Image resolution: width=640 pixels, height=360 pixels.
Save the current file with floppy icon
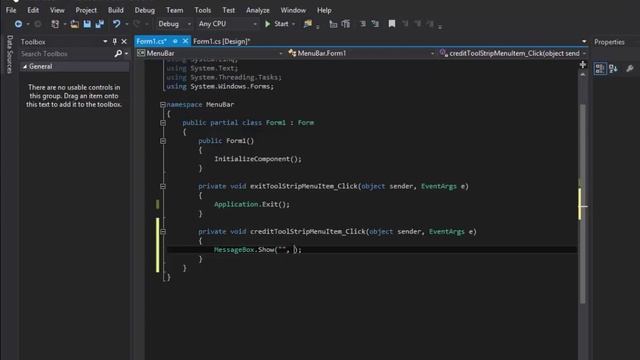pyautogui.click(x=87, y=24)
